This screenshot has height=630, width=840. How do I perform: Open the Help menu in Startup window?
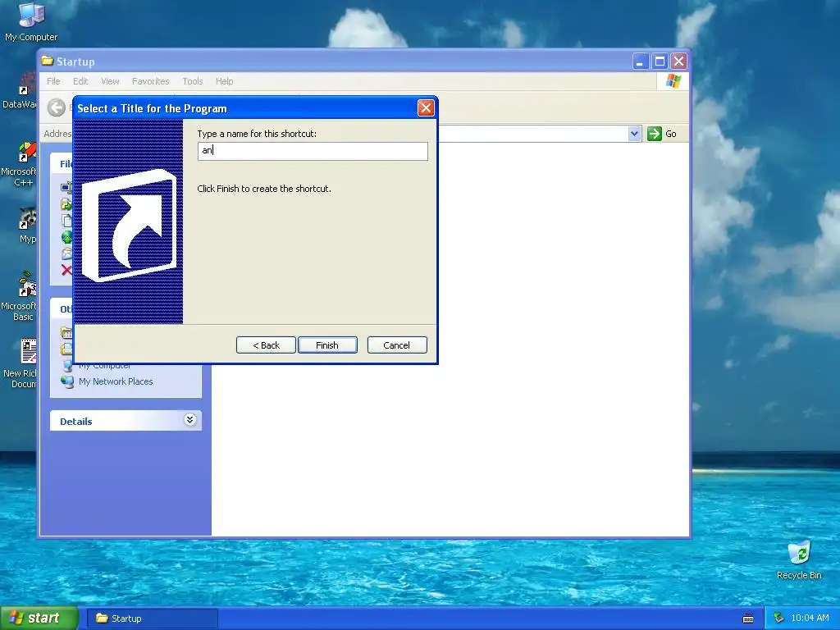coord(225,81)
